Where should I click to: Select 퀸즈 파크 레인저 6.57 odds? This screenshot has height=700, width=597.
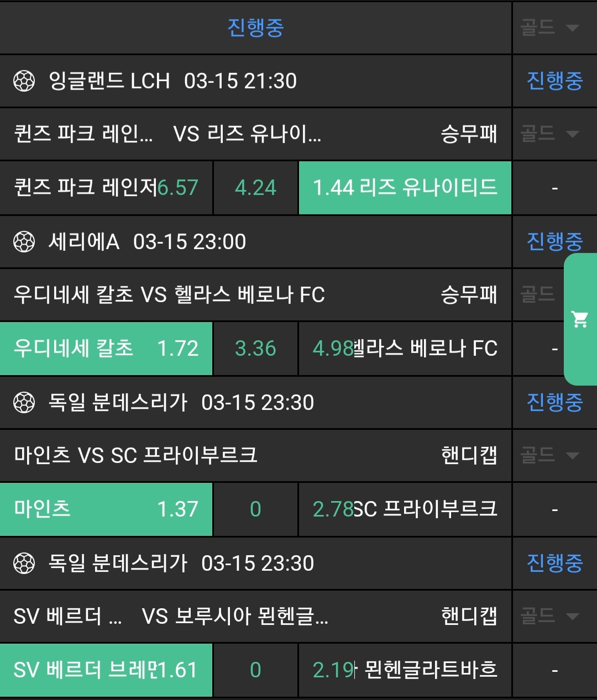[106, 188]
